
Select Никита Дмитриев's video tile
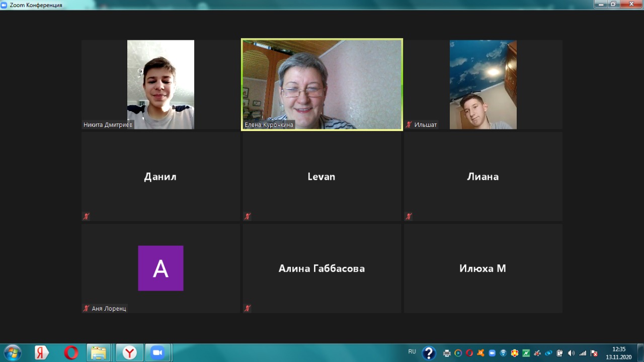pyautogui.click(x=160, y=85)
